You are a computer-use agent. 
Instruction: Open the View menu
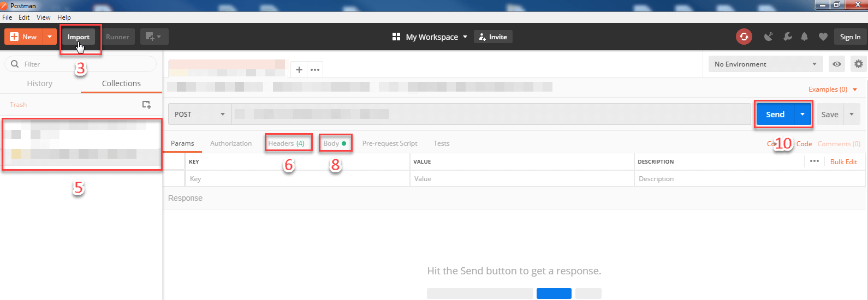pos(44,17)
